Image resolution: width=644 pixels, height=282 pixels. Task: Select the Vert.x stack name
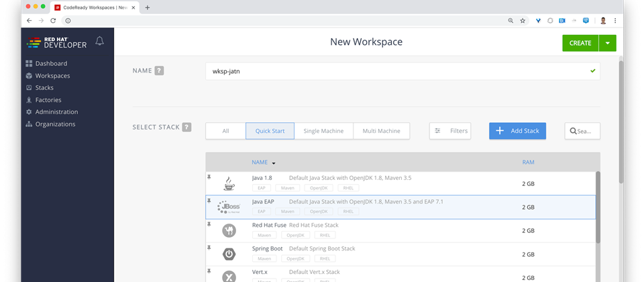coord(260,272)
